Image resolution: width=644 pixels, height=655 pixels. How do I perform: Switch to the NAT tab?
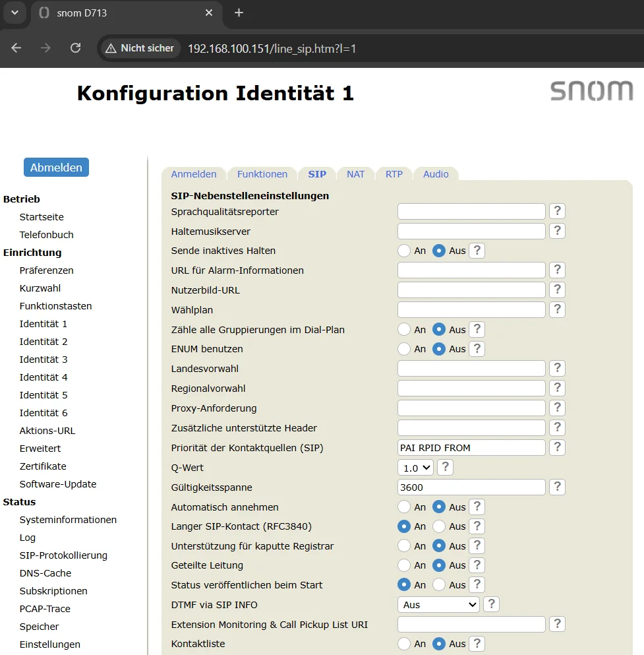[x=355, y=174]
